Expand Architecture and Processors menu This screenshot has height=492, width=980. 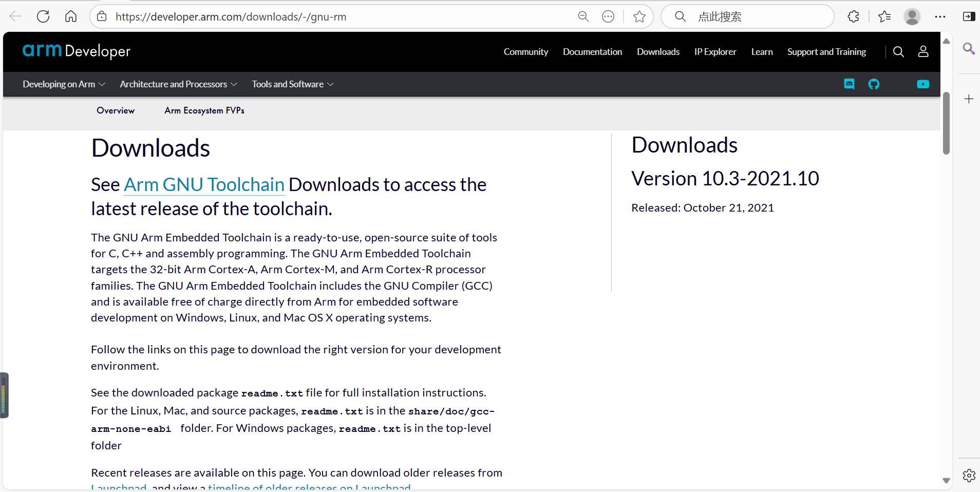click(x=178, y=84)
